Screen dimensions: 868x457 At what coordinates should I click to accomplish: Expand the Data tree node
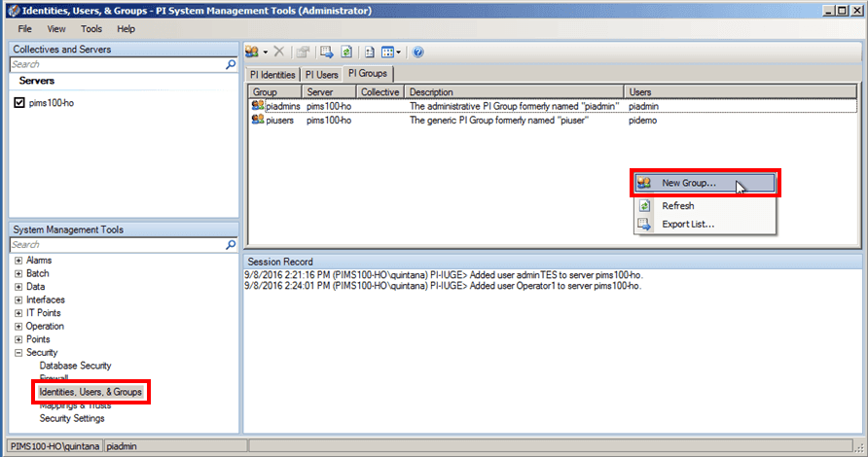[x=18, y=287]
